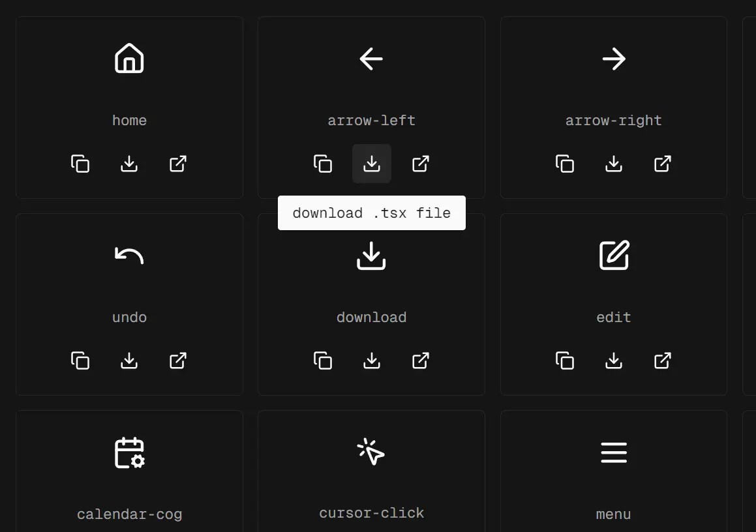Open the undo icon external link
The width and height of the screenshot is (756, 532).
point(178,361)
